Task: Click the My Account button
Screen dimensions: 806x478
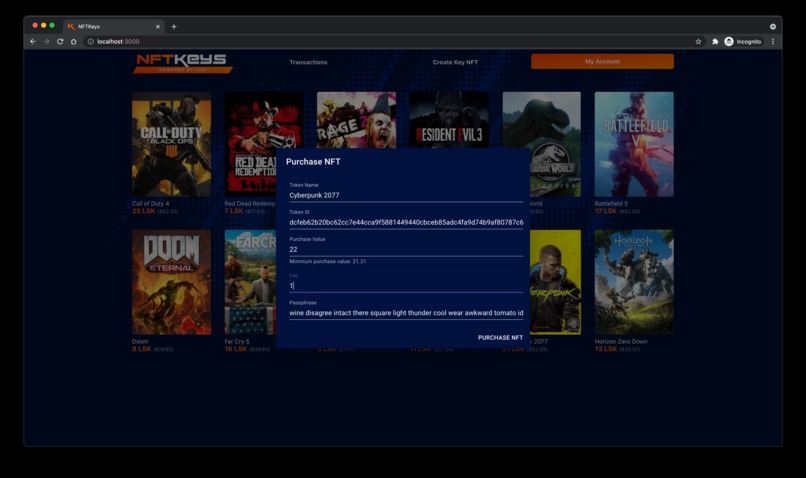Action: tap(602, 61)
